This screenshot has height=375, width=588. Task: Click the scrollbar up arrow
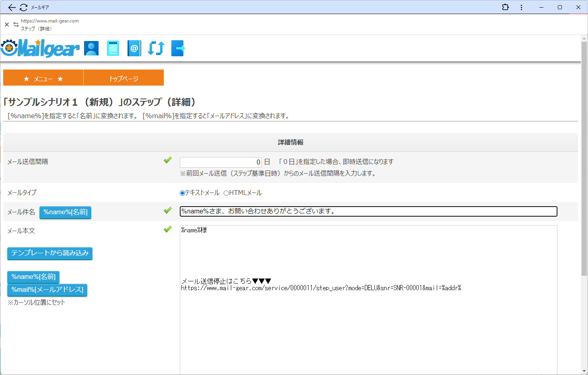(584, 39)
